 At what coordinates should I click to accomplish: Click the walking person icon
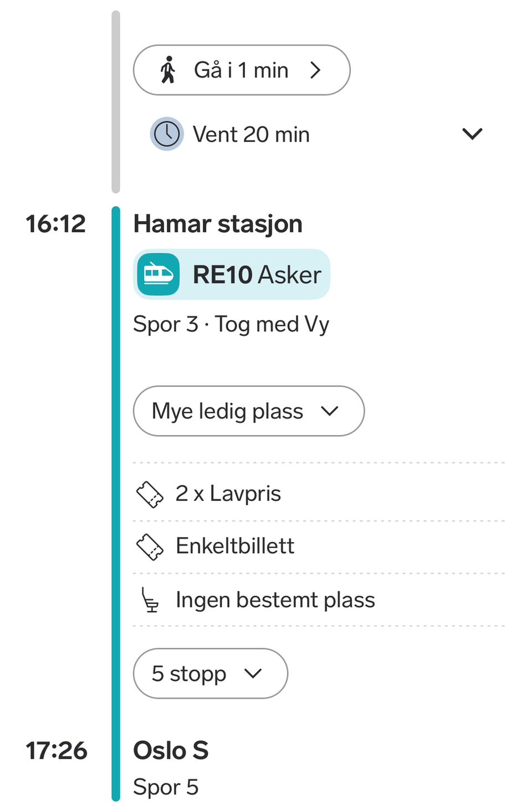click(x=168, y=70)
